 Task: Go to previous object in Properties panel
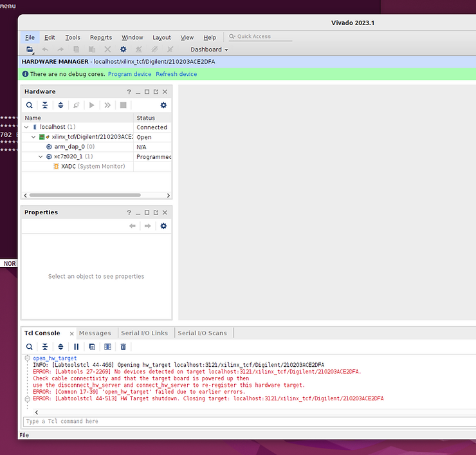[132, 226]
